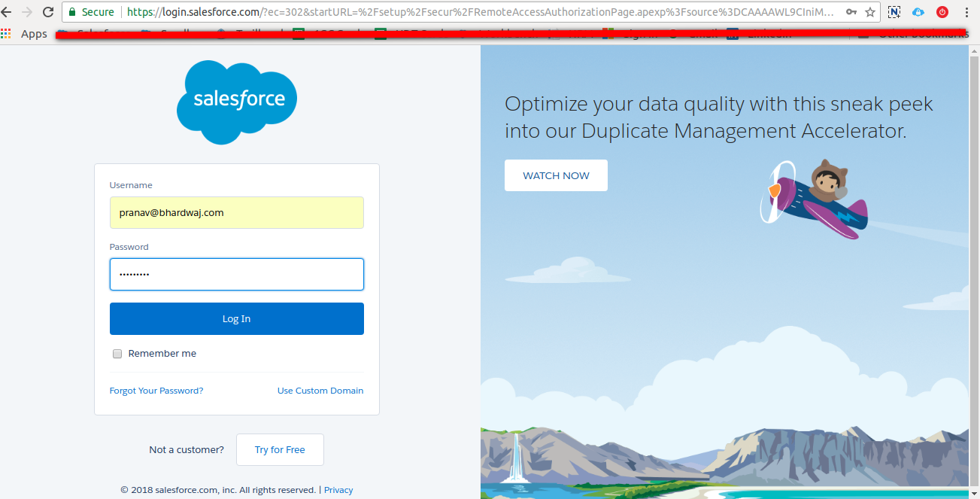
Task: Open the Forgot Your Password link
Action: (156, 391)
